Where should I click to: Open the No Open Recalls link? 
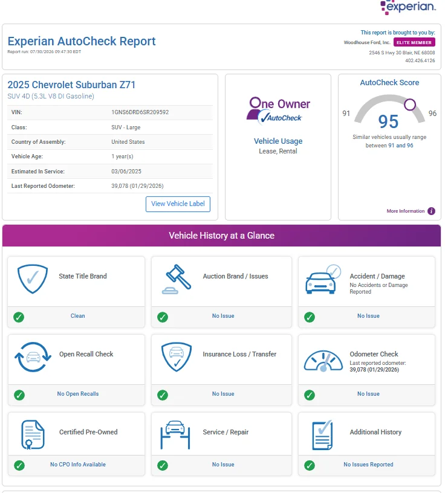(x=78, y=394)
